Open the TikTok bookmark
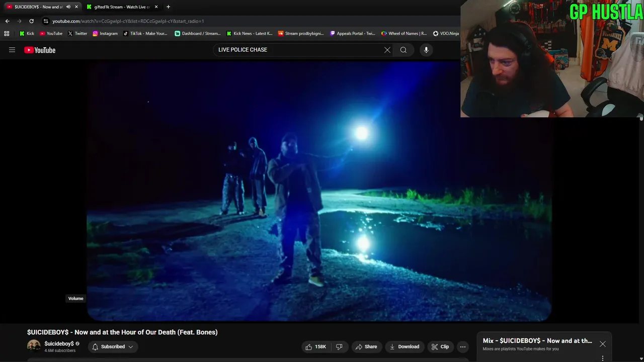 click(145, 34)
